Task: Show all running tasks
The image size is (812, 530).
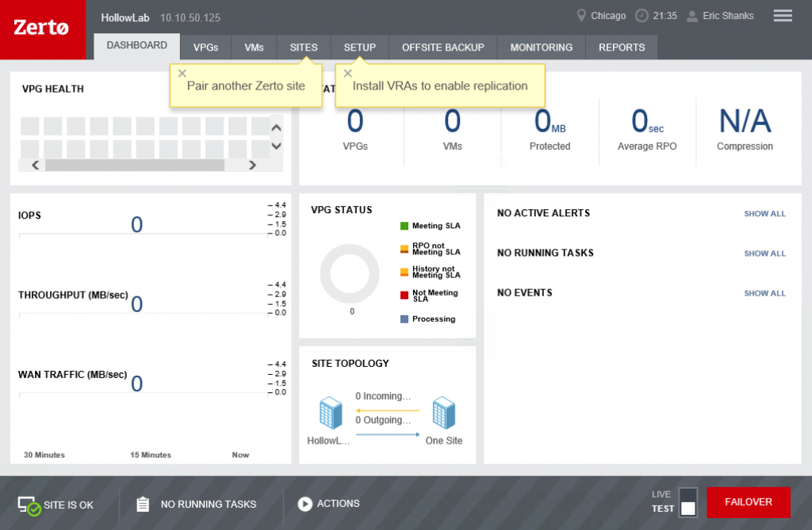Action: 764,254
